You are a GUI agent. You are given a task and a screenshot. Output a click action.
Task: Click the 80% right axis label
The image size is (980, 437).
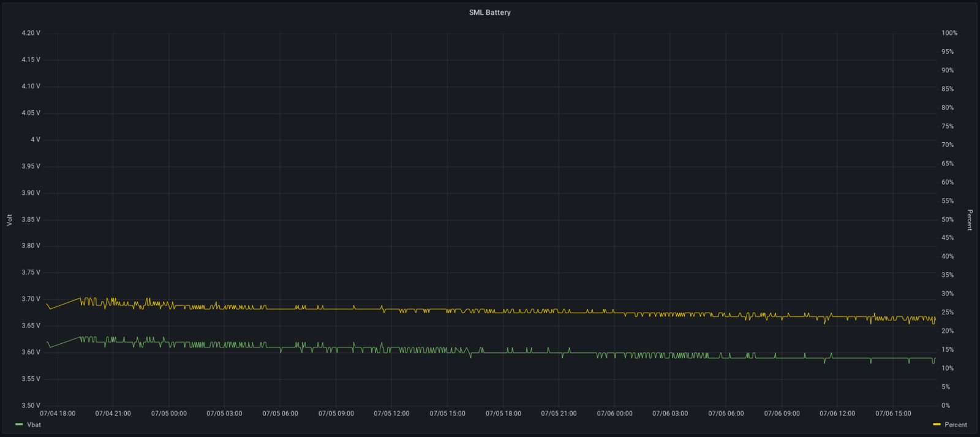[948, 108]
